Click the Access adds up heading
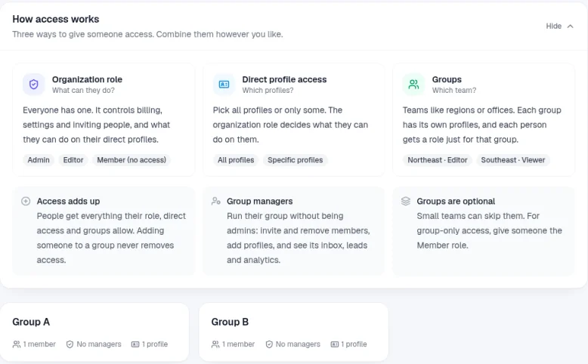The image size is (588, 364). tap(68, 202)
